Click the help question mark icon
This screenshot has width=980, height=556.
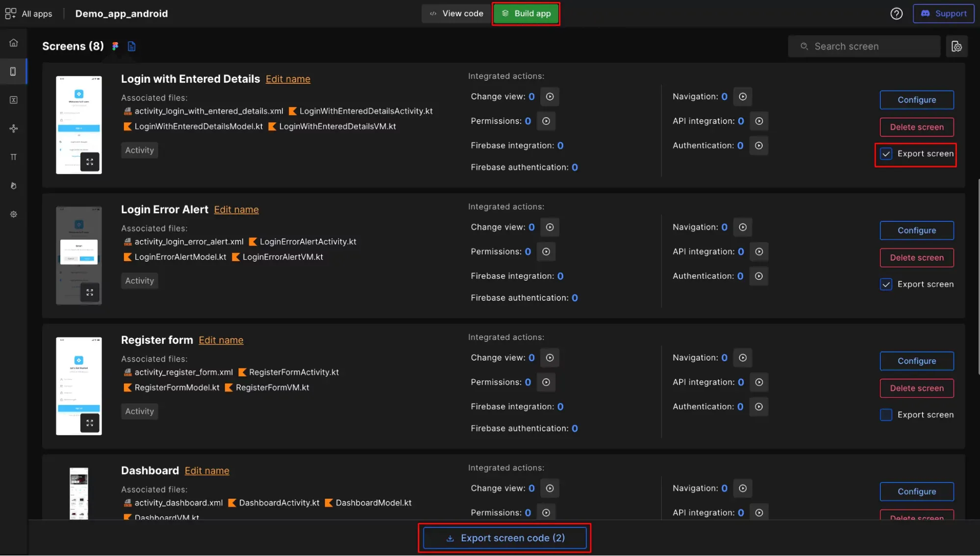(x=896, y=14)
